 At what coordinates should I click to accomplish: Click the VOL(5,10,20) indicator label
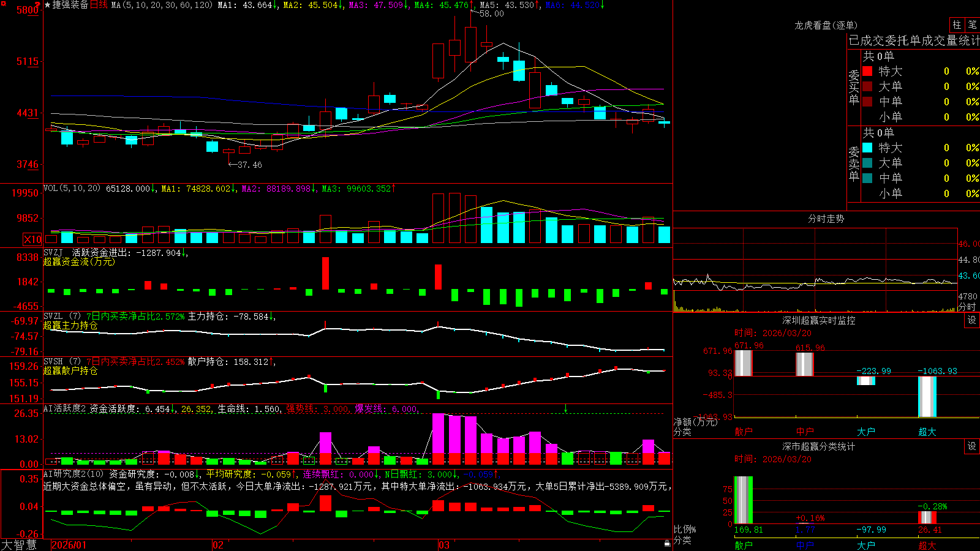(72, 189)
